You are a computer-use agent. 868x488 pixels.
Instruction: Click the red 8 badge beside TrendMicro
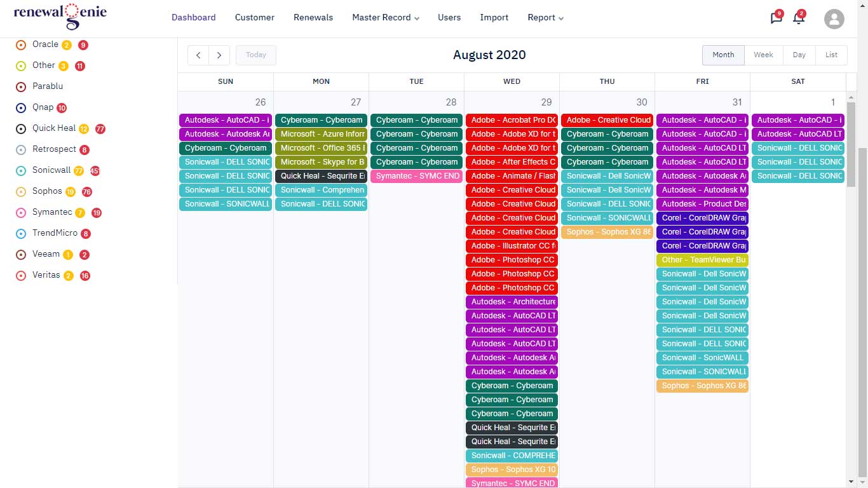click(86, 234)
